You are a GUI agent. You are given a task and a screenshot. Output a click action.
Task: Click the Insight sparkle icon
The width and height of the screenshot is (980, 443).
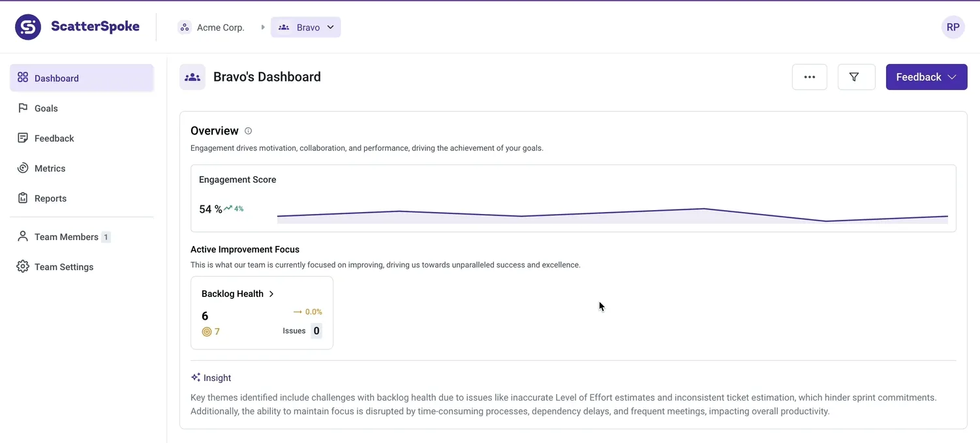click(x=196, y=378)
